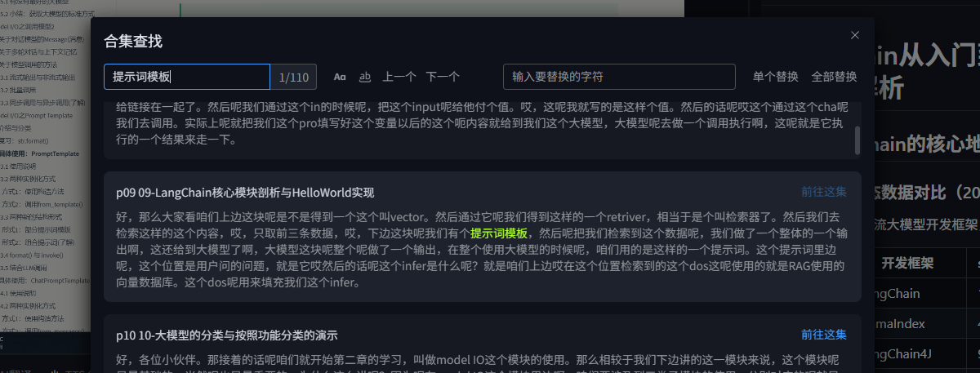This screenshot has height=373, width=980.
Task: Open outline item 3.5 结合LLM调用
Action: (24, 268)
